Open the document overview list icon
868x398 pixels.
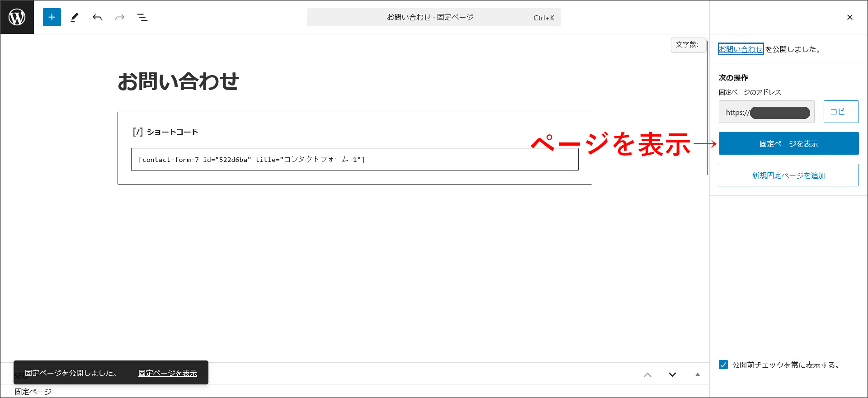pyautogui.click(x=142, y=17)
